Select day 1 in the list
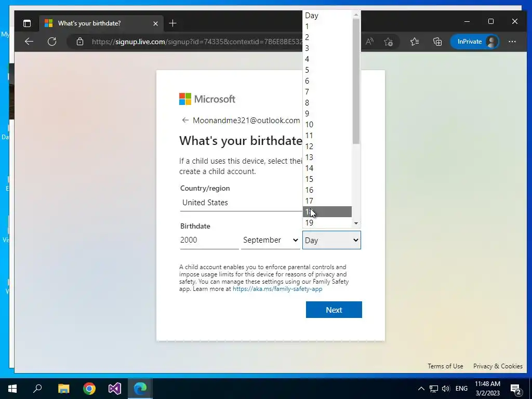 pos(327,26)
